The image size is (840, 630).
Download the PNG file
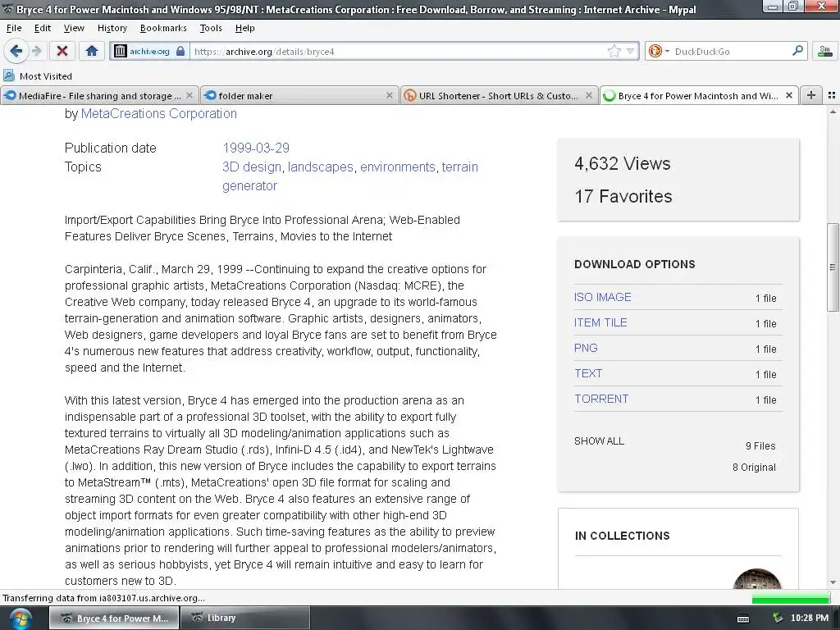pos(586,348)
